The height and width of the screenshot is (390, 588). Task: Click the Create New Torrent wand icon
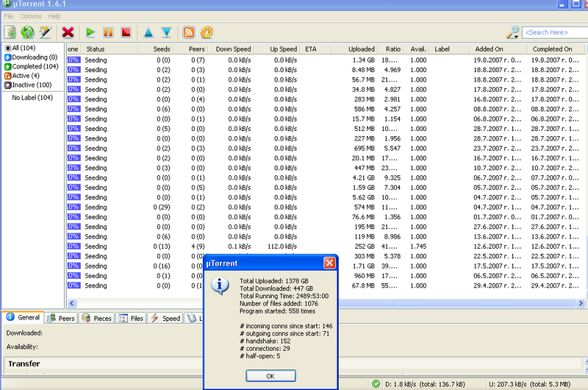46,32
